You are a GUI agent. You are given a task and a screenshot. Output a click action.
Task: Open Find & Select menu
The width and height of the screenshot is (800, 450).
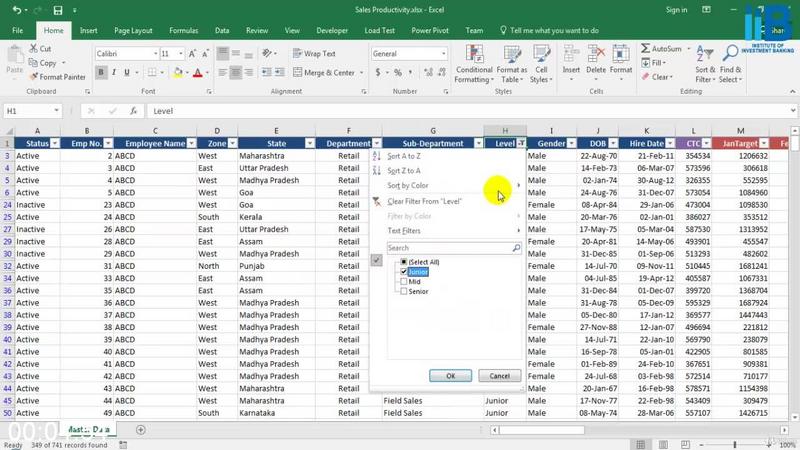pos(731,64)
